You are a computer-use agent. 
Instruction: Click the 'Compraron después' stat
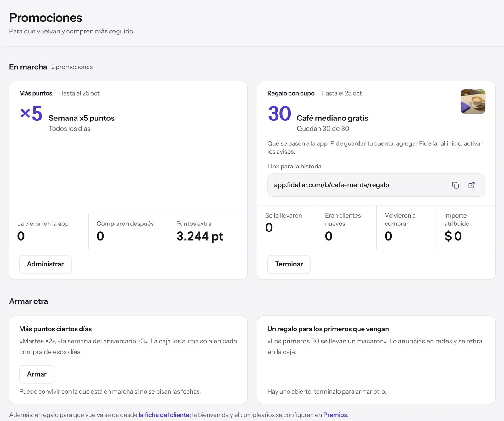(x=128, y=231)
